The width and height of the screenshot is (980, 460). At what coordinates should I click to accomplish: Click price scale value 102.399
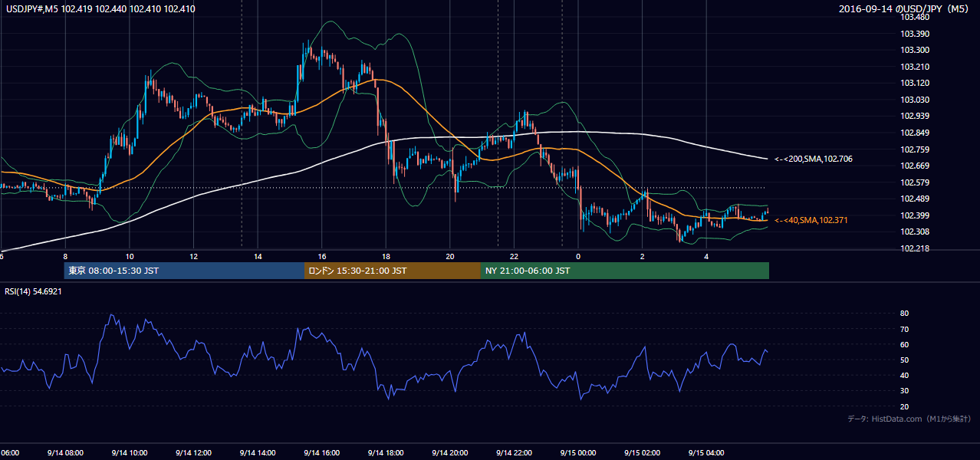click(914, 215)
